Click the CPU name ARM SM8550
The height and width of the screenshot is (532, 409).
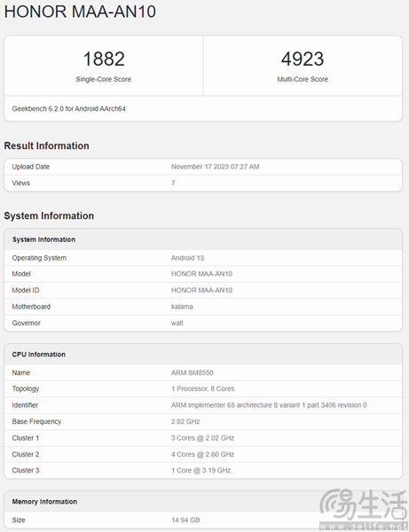tap(193, 372)
